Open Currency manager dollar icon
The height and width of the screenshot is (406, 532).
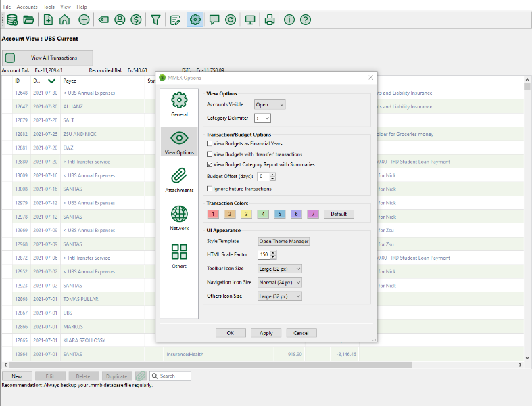136,20
